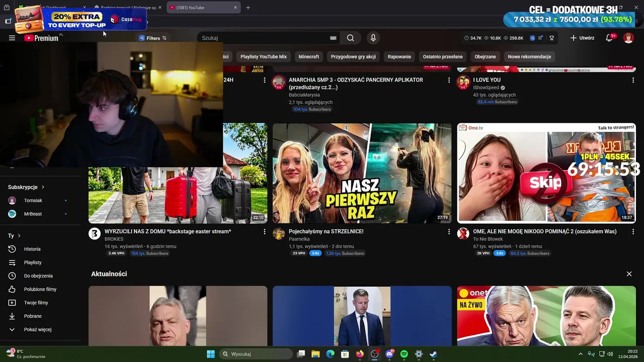The height and width of the screenshot is (362, 644).
Task: Select the Minecraft filter chip
Action: [309, 57]
